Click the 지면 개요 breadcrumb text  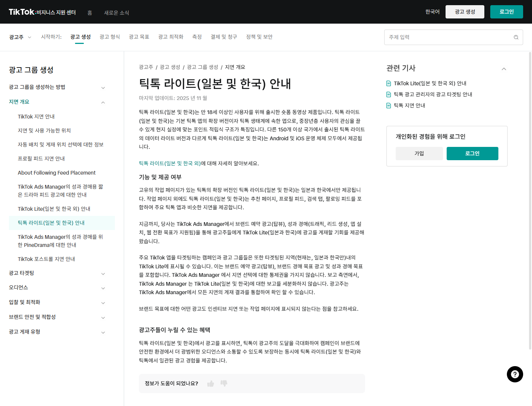(235, 67)
